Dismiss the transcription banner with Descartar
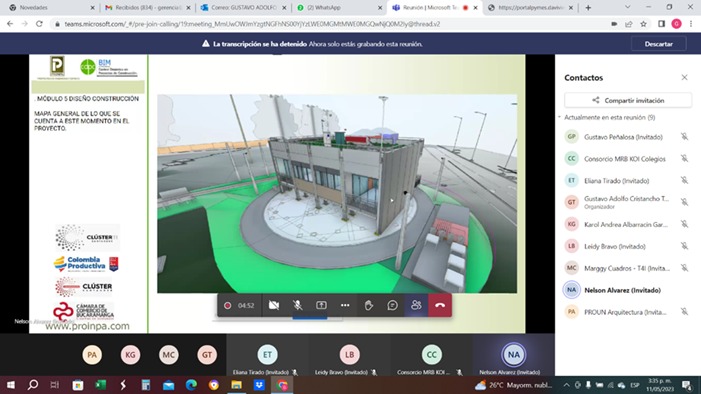Image resolution: width=701 pixels, height=394 pixels. coord(659,44)
